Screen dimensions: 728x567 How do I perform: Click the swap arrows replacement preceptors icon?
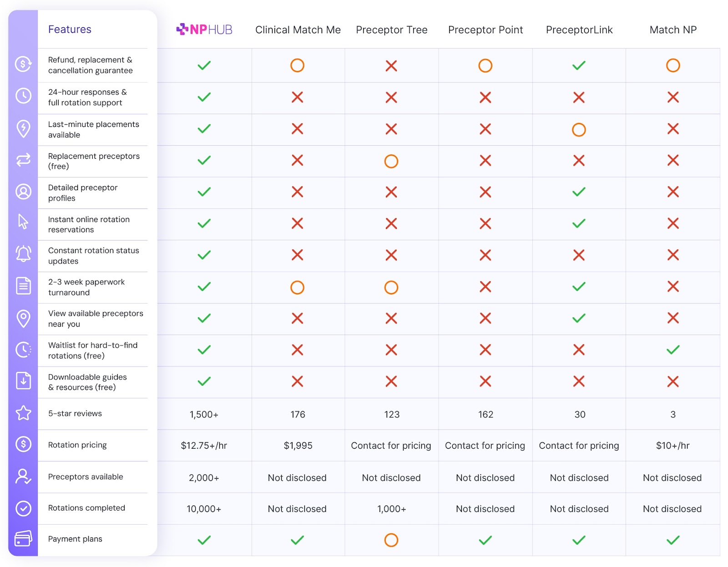tap(23, 160)
